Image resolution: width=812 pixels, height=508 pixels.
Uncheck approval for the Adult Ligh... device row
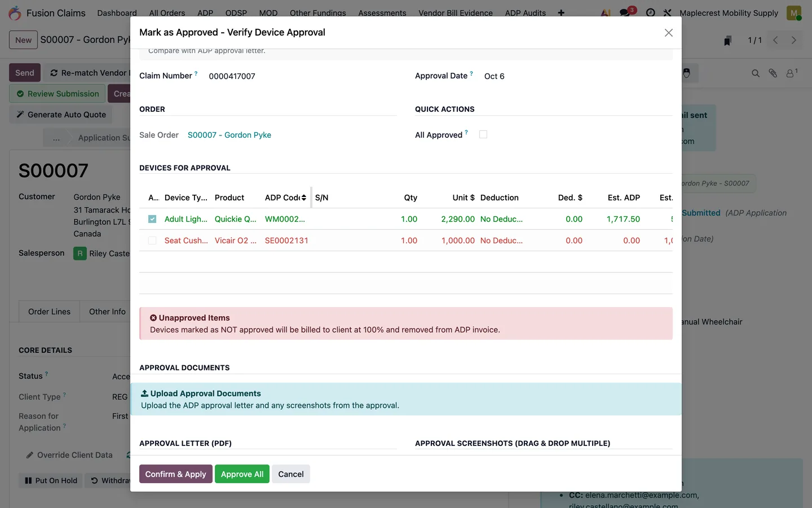point(152,219)
